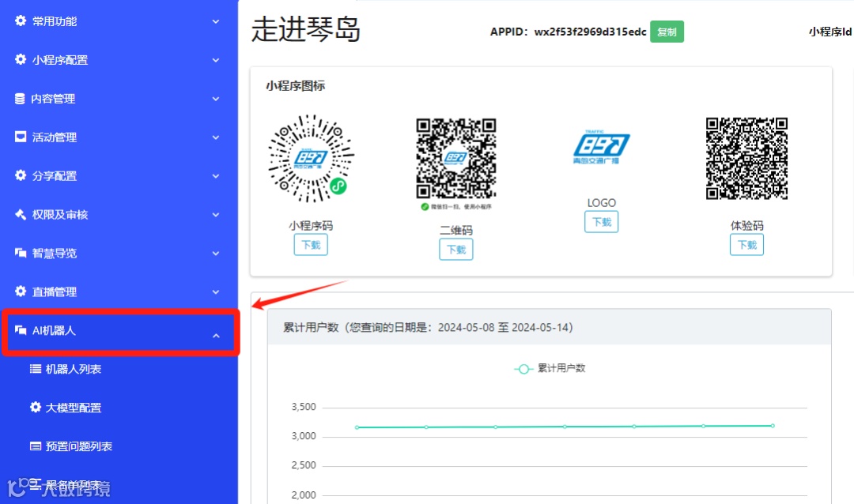Viewport: 854px width, 504px height.
Task: Click the gear icon beside 分享配置
Action: point(20,175)
